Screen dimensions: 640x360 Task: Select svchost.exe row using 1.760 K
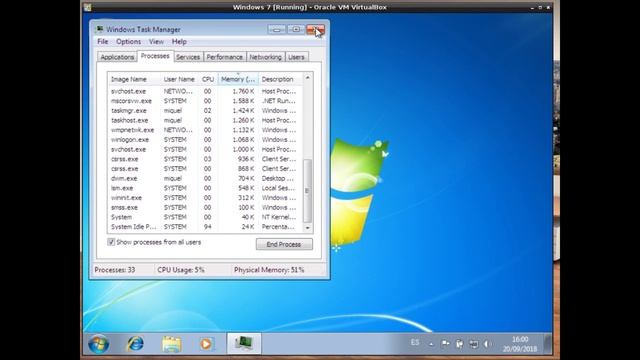pos(205,91)
